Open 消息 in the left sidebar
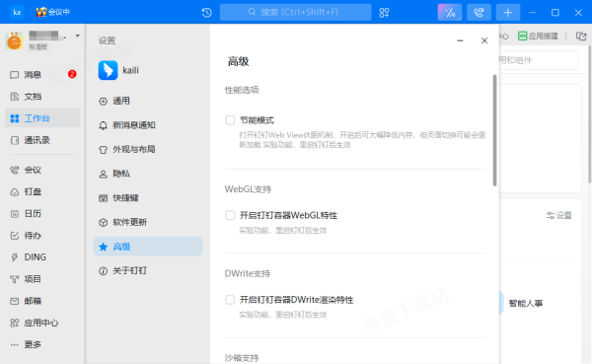592x364 pixels. pyautogui.click(x=42, y=75)
